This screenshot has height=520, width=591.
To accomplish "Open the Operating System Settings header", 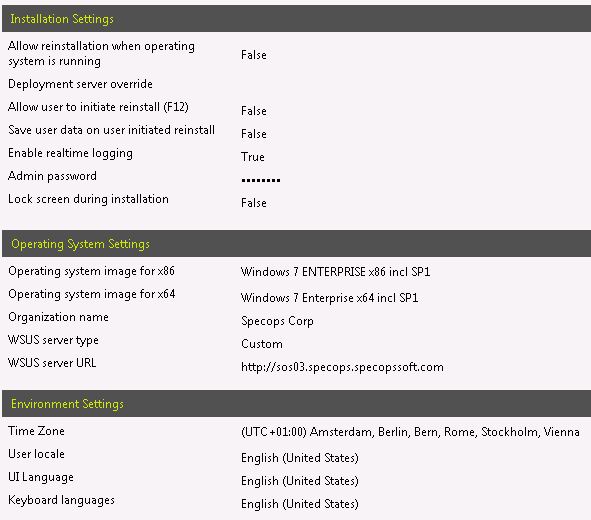I will tap(296, 243).
